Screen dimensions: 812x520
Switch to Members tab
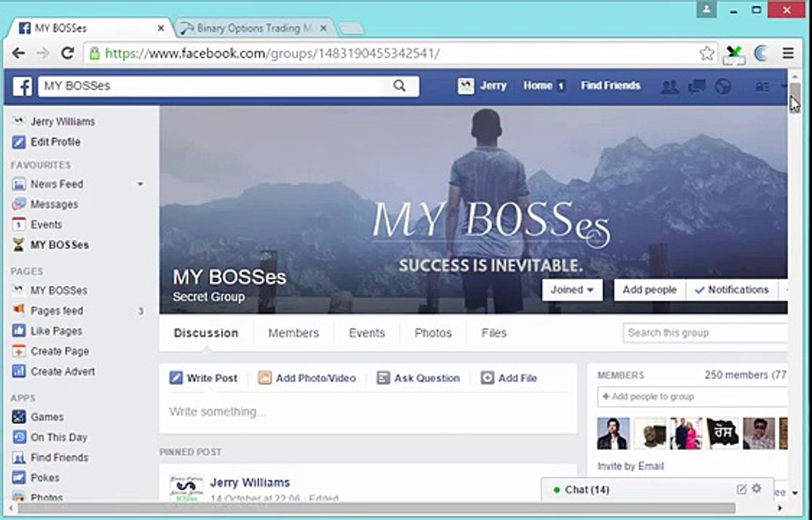(x=293, y=332)
